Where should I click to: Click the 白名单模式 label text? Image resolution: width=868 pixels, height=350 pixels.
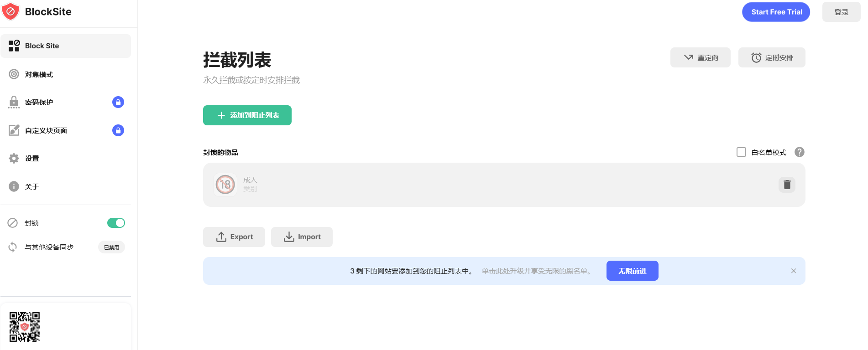coord(769,153)
